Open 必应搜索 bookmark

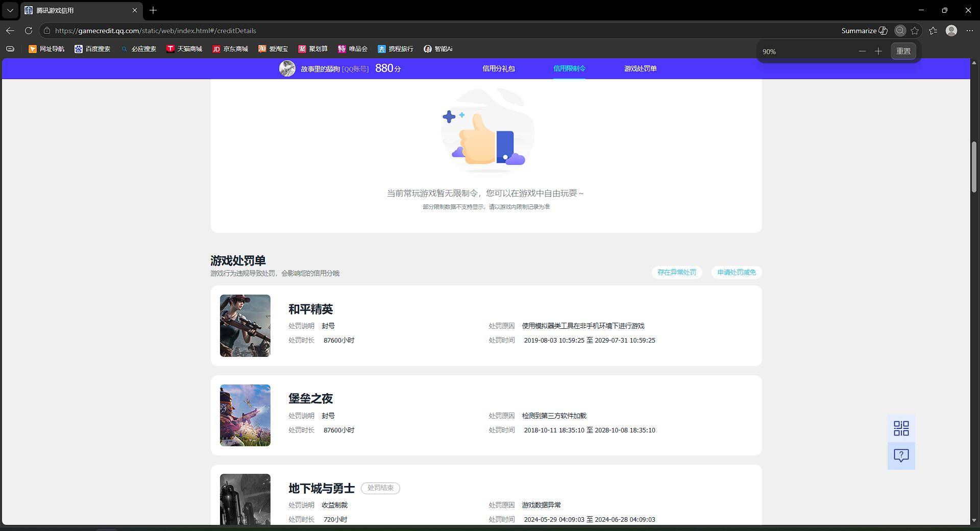coord(138,49)
